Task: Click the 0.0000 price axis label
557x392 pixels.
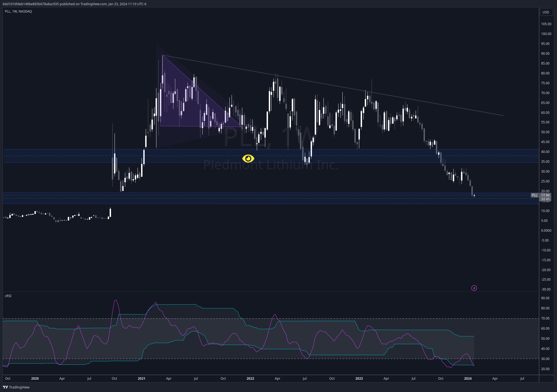Action: coord(546,230)
